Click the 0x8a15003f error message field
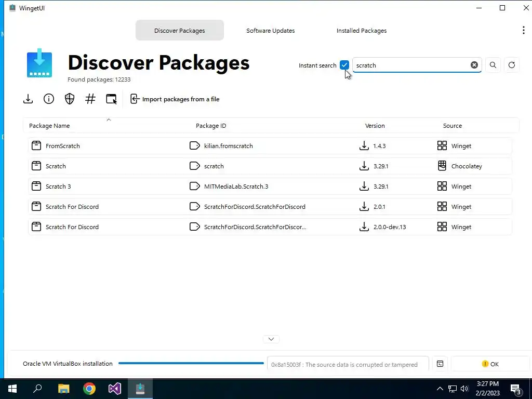The height and width of the screenshot is (399, 532). pos(348,364)
